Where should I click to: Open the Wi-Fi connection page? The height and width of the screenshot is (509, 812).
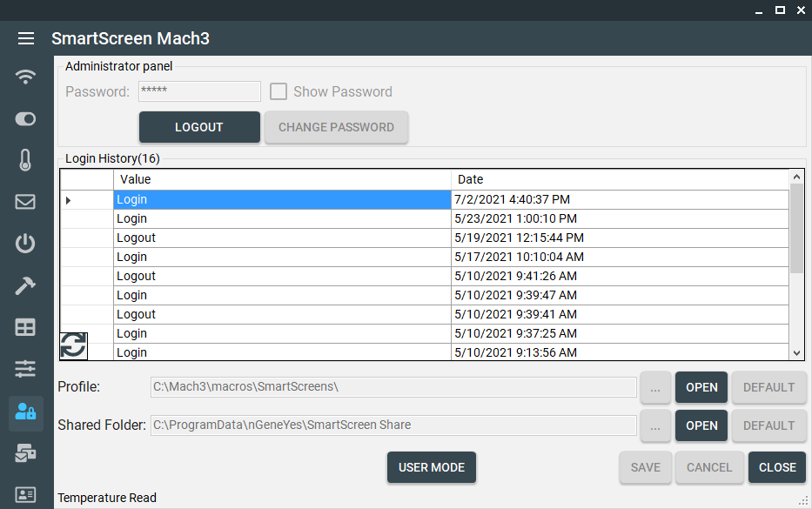click(x=26, y=77)
